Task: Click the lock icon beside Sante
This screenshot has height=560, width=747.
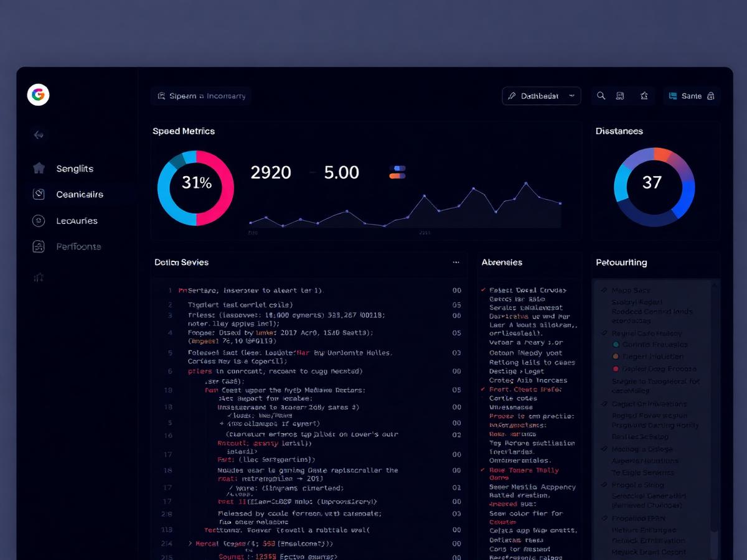Action: 710,96
